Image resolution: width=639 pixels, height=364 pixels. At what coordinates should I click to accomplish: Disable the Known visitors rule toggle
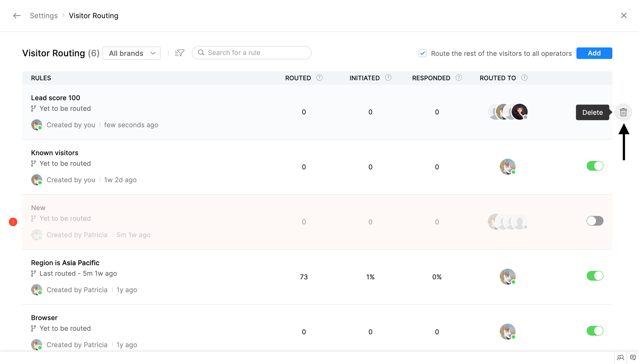click(595, 166)
